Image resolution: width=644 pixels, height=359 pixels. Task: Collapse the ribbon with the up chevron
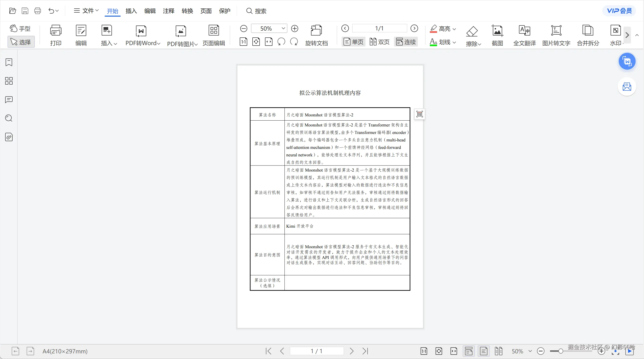(637, 35)
